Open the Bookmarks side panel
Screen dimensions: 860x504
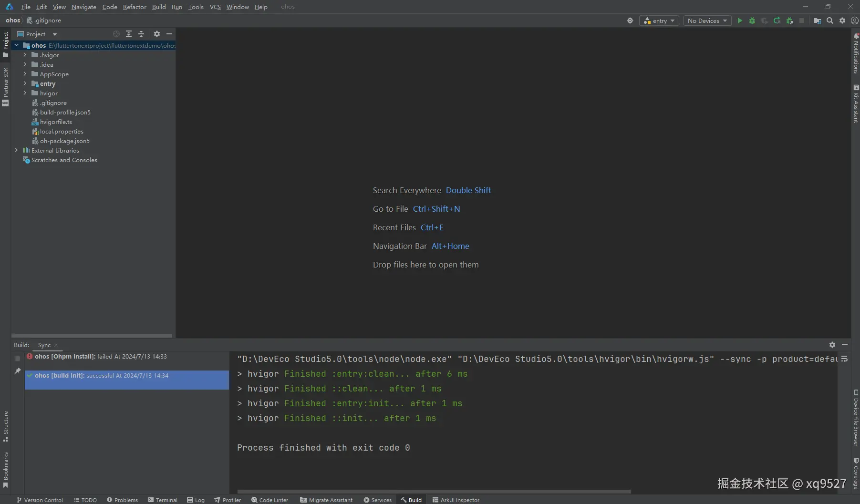(x=6, y=470)
